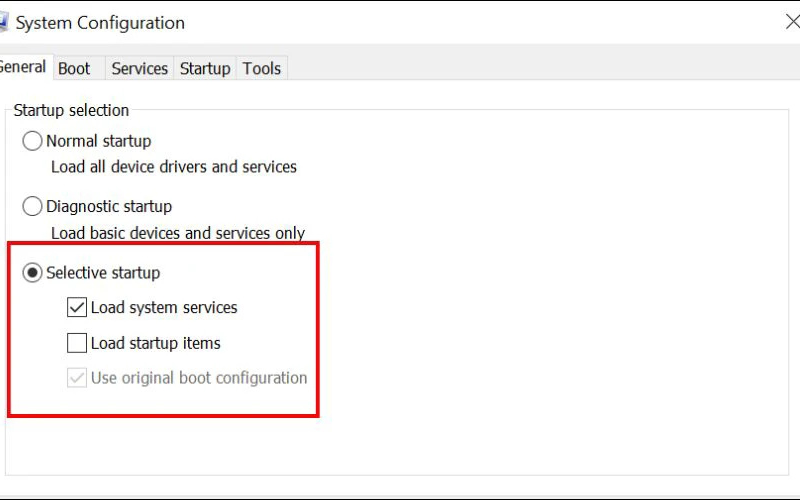Open the Tools tab
This screenshot has width=800, height=500.
pyautogui.click(x=262, y=68)
